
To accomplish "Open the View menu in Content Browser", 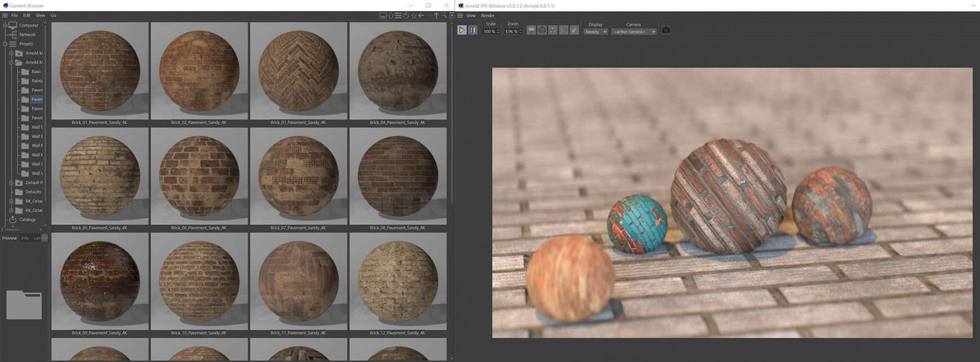I will (x=41, y=15).
